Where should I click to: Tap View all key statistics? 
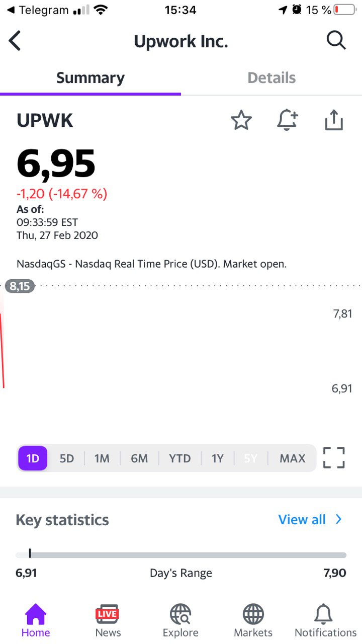302,520
